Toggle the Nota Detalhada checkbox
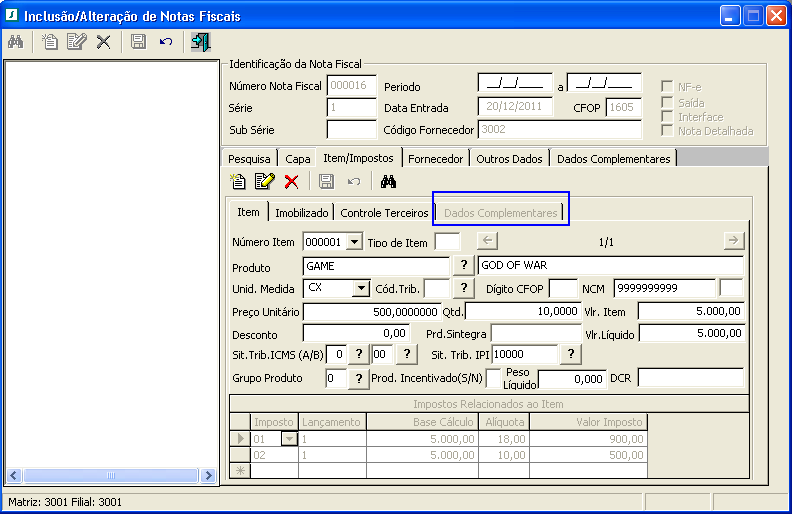This screenshot has width=793, height=514. 668,131
